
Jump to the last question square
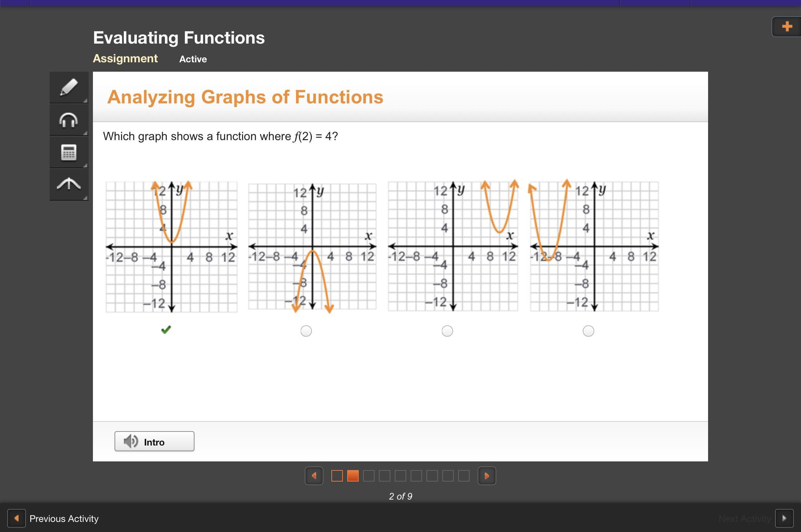(x=464, y=476)
